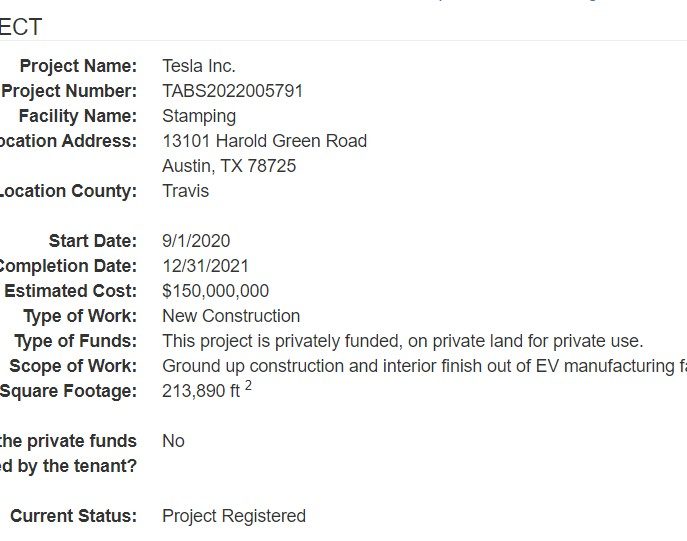
Task: Click the privately funded description text
Action: point(403,342)
